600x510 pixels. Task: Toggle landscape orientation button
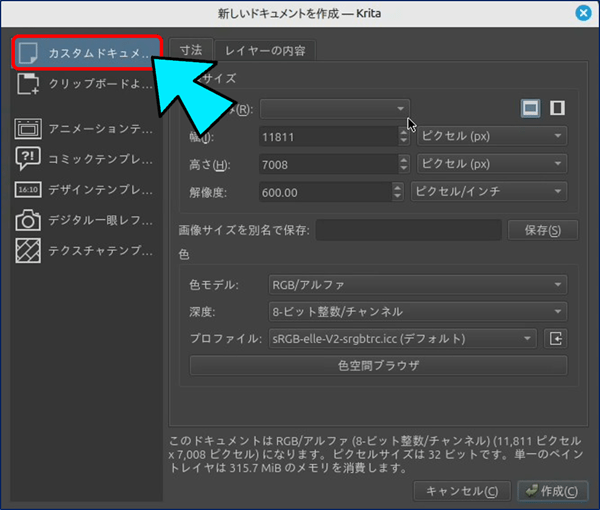(530, 108)
